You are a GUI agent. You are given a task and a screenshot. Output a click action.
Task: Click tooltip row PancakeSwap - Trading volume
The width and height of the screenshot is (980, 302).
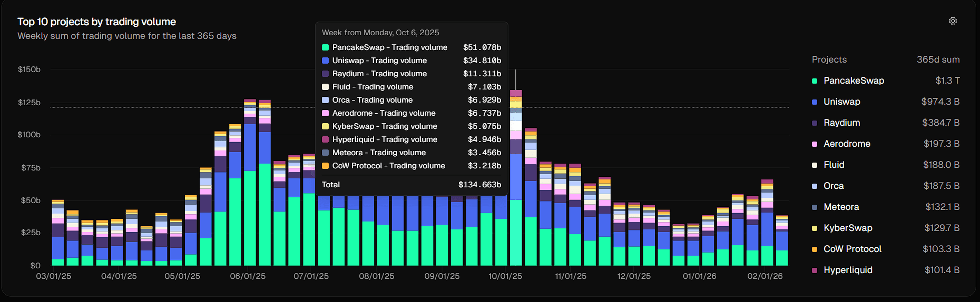click(411, 47)
